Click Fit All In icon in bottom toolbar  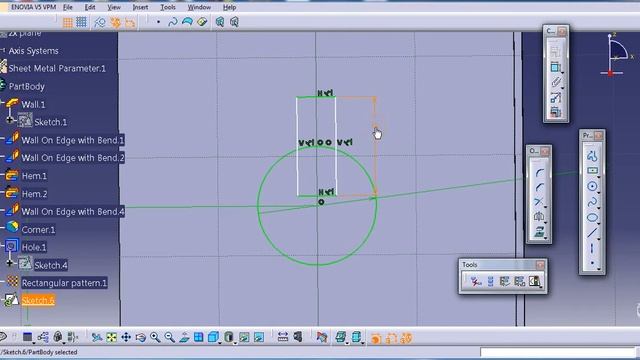click(x=111, y=337)
